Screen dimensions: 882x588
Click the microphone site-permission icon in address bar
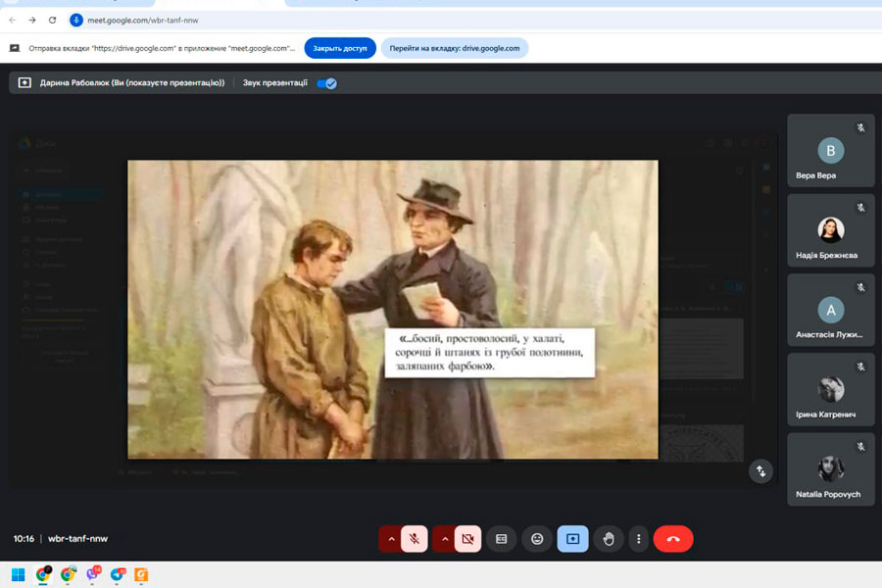75,21
